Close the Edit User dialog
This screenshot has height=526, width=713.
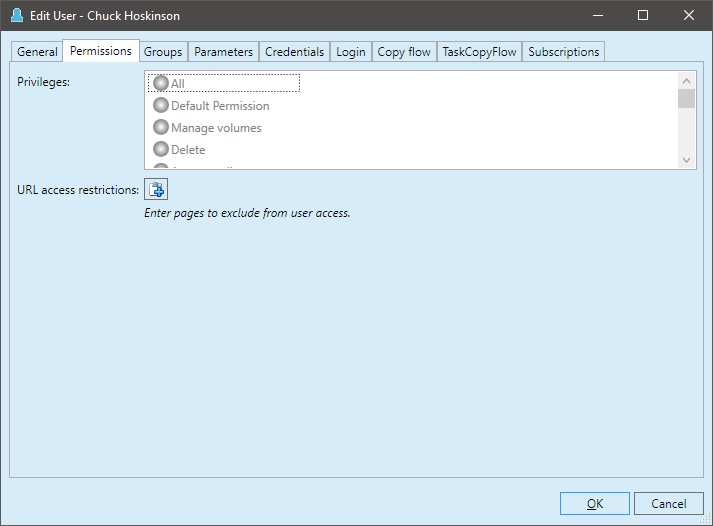coord(688,15)
